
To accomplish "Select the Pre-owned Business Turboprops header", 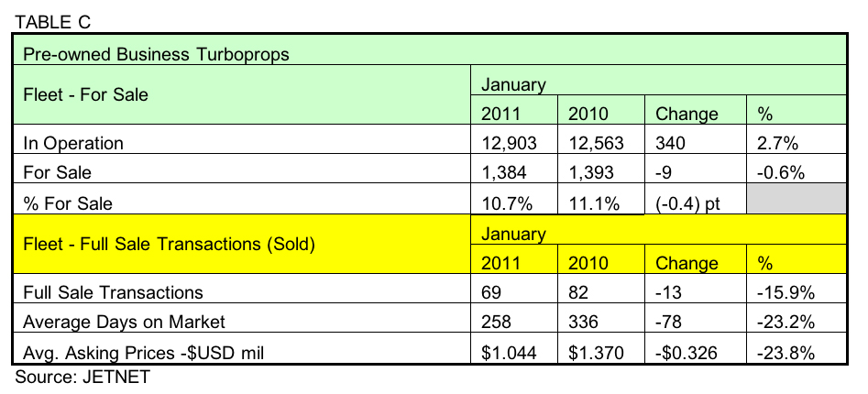I will 156,54.
